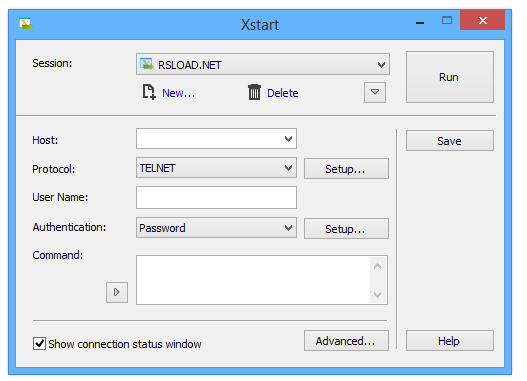Close the Xstart window

pos(483,20)
